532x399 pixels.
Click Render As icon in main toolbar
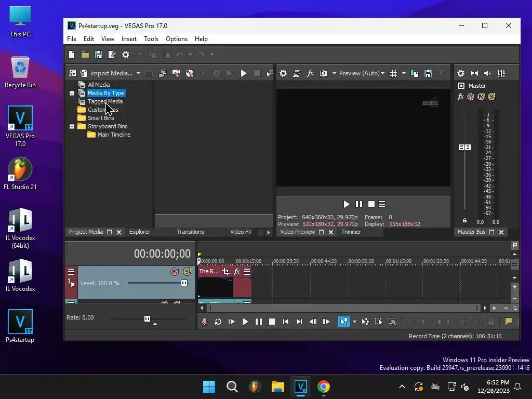112,55
